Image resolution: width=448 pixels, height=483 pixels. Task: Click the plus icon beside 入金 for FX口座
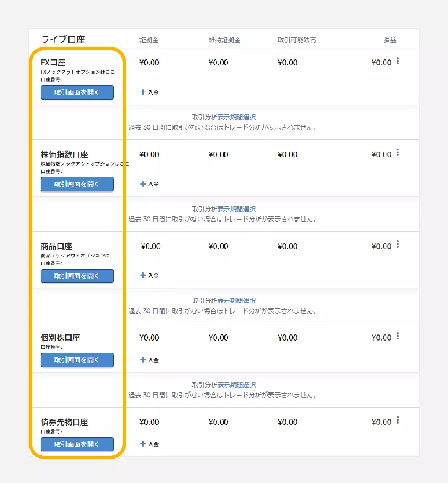click(143, 92)
